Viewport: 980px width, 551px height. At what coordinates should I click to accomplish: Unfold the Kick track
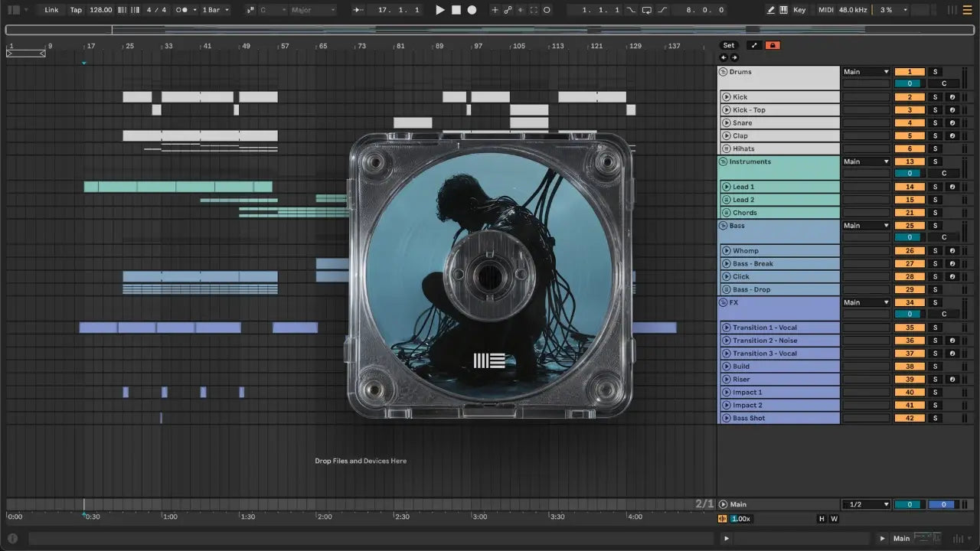point(725,97)
